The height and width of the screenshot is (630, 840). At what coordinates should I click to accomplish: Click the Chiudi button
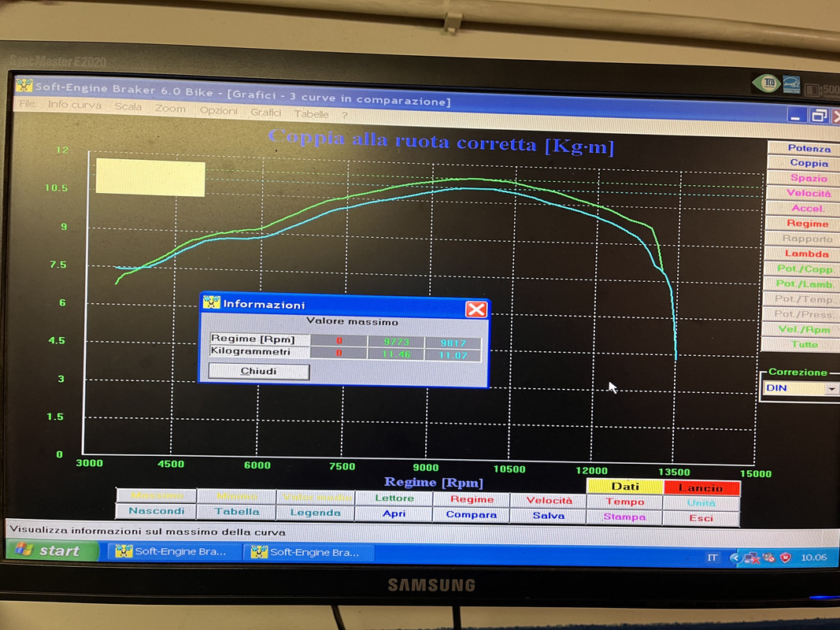259,371
